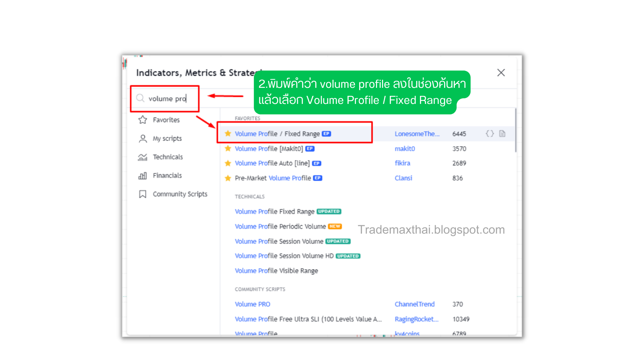
Task: Open source code braces icon for Fixed Range
Action: point(490,134)
